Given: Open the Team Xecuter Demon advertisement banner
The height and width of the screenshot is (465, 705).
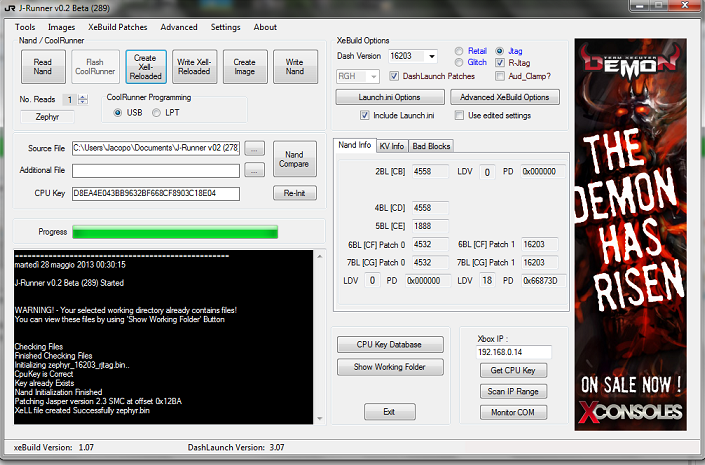Looking at the screenshot, I should click(630, 234).
